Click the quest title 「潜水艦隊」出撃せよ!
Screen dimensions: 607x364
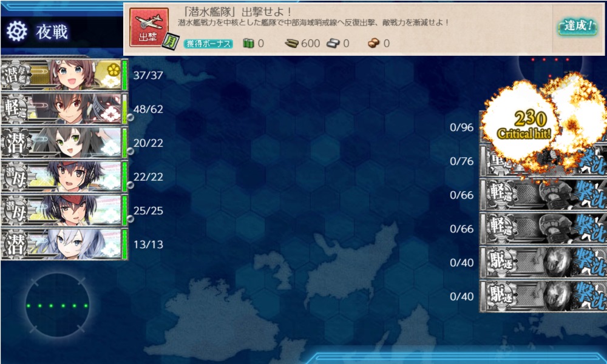click(237, 12)
